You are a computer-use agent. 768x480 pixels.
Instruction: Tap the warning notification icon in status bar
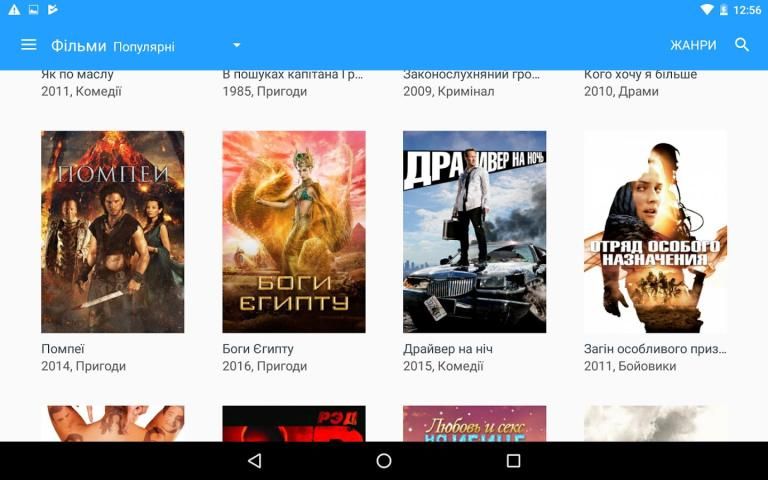pyautogui.click(x=14, y=10)
